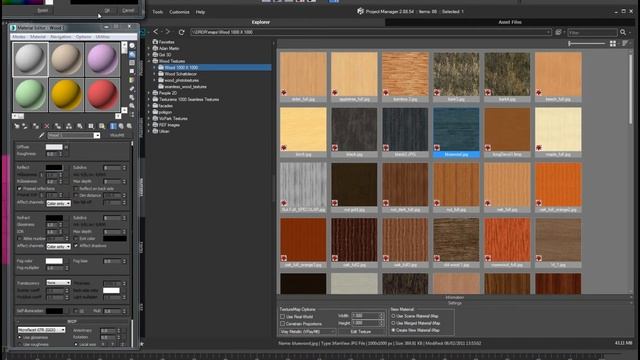640x360 pixels.
Task: Click the back navigation arrow
Action: pyautogui.click(x=156, y=31)
